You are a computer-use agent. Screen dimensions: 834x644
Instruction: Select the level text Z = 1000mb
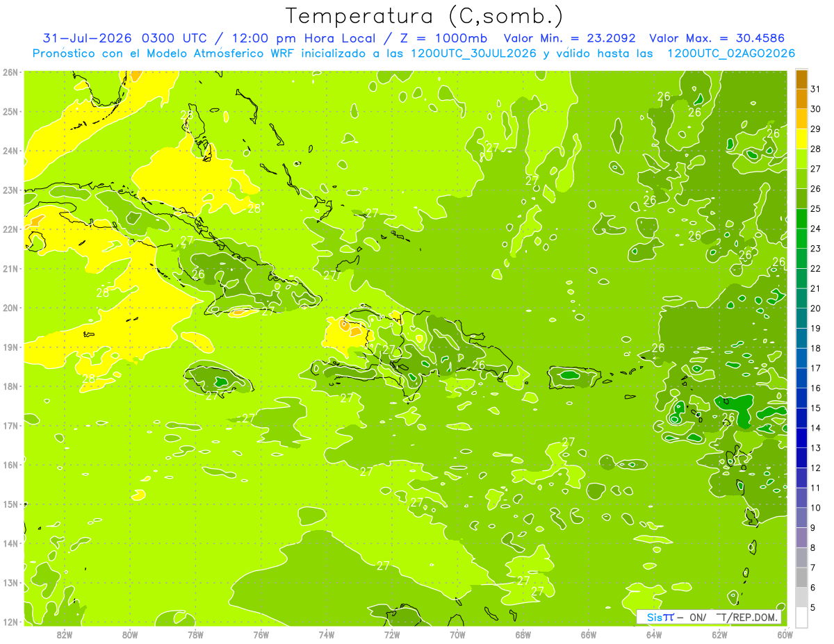(443, 38)
